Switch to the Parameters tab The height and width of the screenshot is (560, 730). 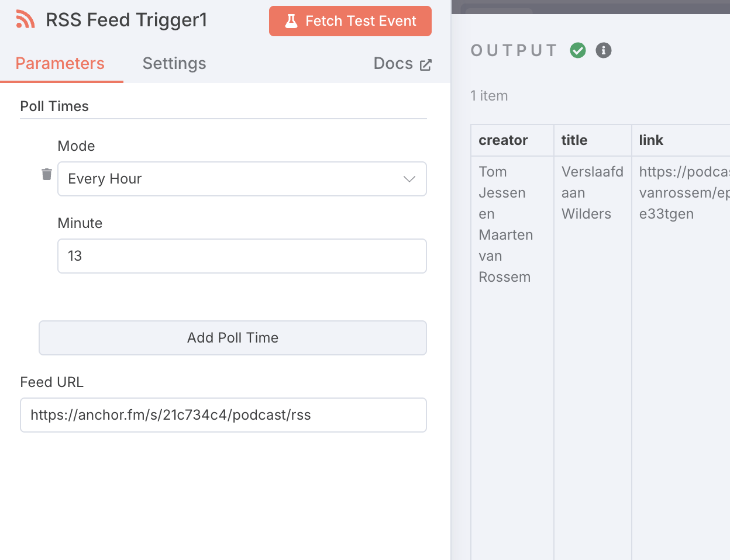click(x=60, y=64)
